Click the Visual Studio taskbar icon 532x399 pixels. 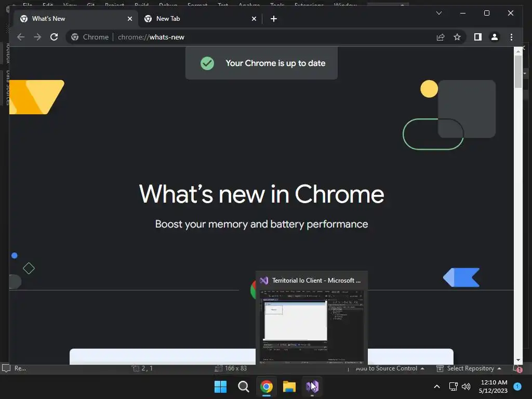[x=312, y=387]
